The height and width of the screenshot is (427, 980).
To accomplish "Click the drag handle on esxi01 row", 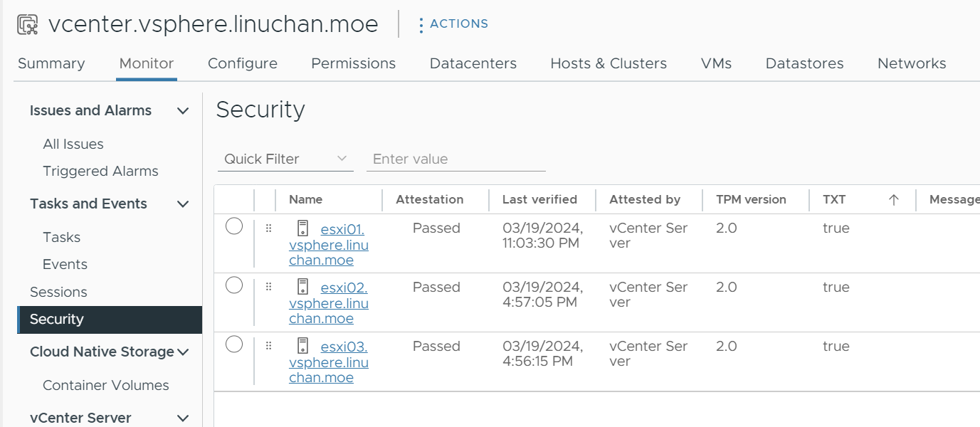I will click(268, 228).
